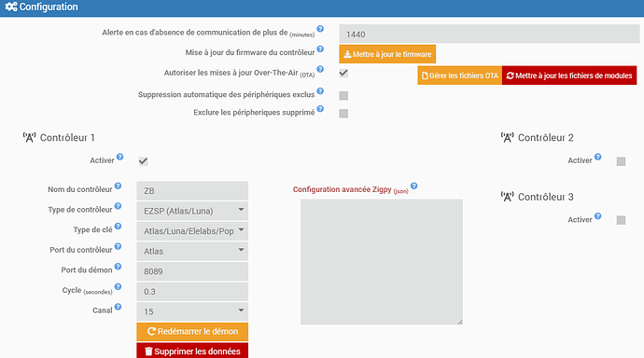Click antenna icon next to Contrôleur 1
Image resolution: width=644 pixels, height=358 pixels.
pos(29,137)
